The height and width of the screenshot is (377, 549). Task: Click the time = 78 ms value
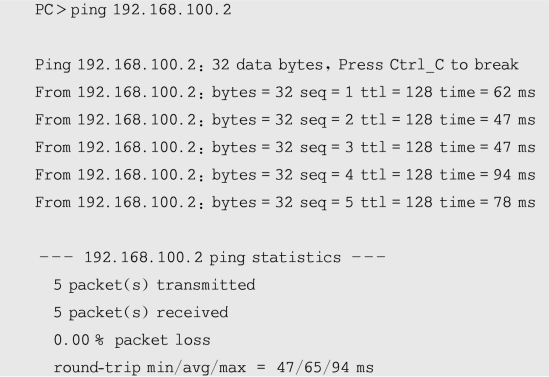coord(488,202)
